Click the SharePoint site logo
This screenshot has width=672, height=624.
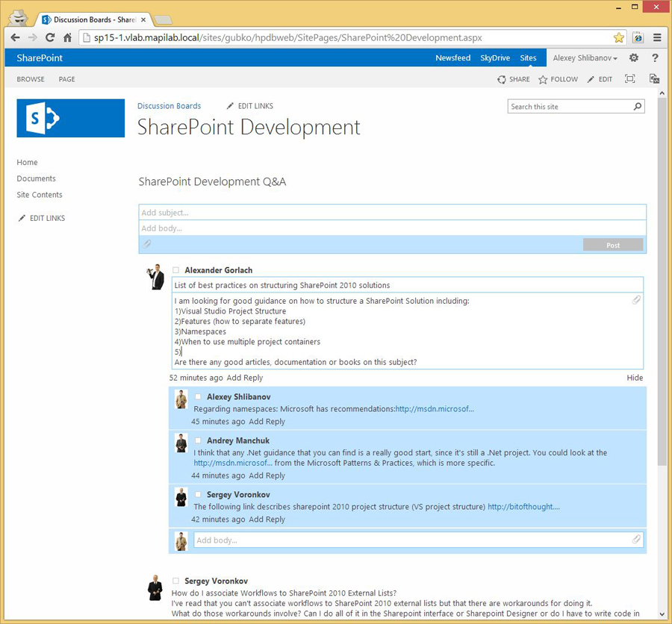pyautogui.click(x=71, y=118)
